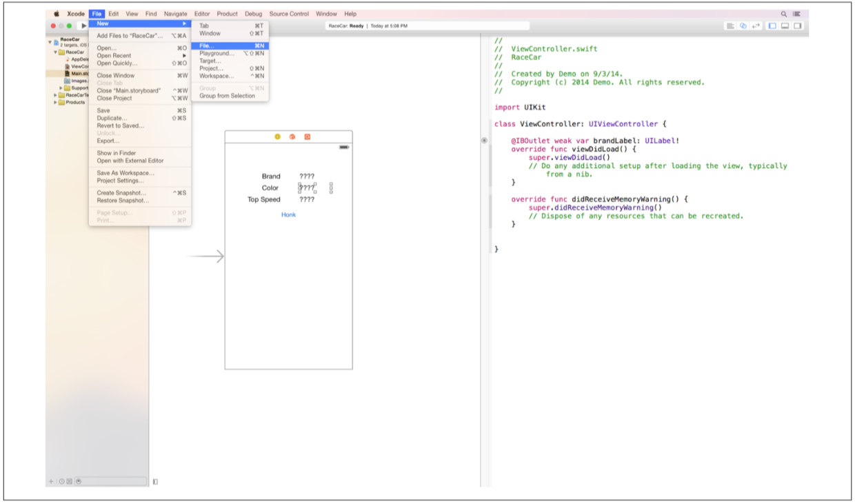Click the plus icon below the navigator
Image resolution: width=855 pixels, height=504 pixels.
(51, 481)
